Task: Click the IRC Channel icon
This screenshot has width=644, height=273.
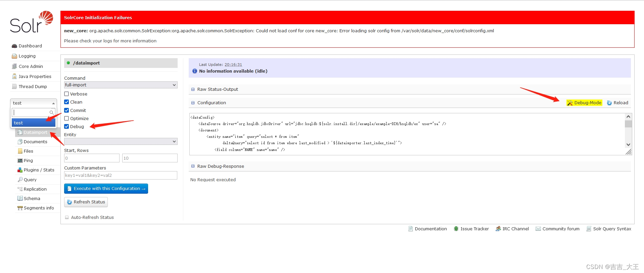Action: pos(498,229)
